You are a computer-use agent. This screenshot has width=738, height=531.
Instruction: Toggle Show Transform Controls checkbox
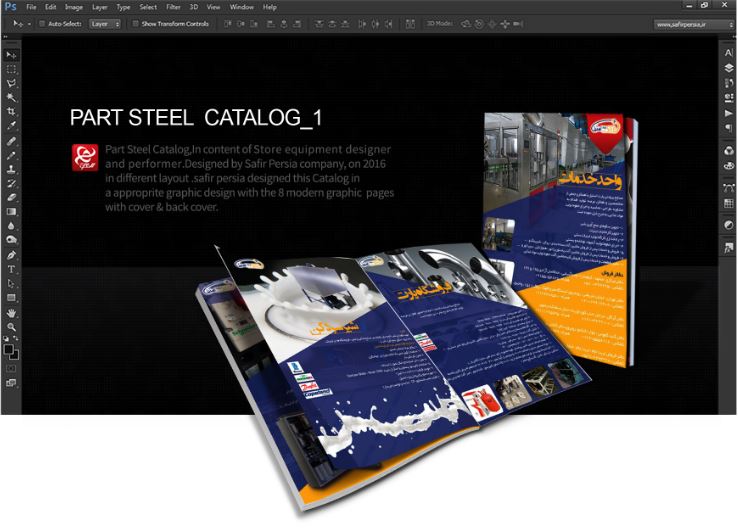click(136, 22)
